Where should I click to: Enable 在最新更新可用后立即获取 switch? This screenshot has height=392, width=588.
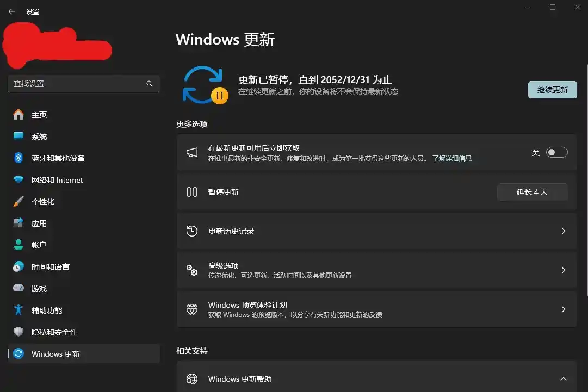click(556, 152)
